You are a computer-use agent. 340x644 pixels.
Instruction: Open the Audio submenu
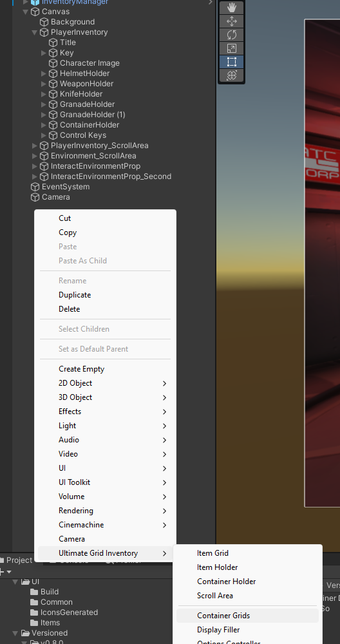105,440
